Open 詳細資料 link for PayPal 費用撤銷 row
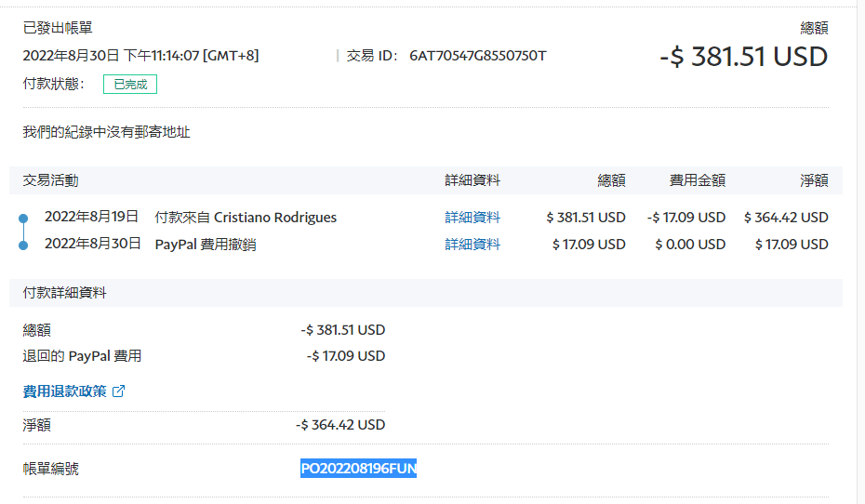The image size is (865, 504). point(472,245)
